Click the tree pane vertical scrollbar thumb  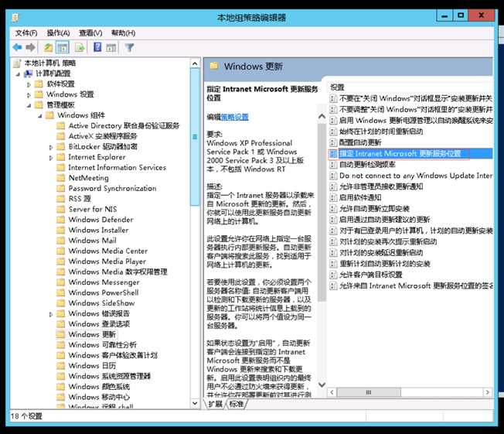195,137
